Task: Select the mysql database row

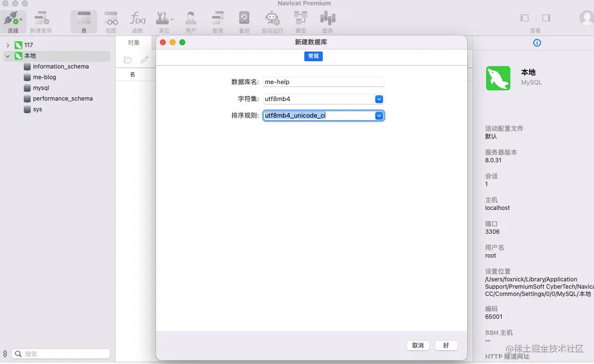Action: pyautogui.click(x=58, y=88)
